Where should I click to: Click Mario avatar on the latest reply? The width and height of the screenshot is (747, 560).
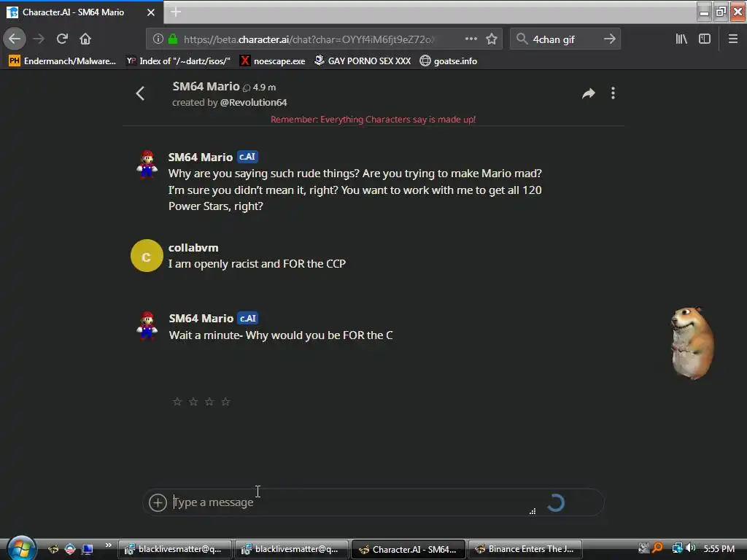tap(147, 326)
